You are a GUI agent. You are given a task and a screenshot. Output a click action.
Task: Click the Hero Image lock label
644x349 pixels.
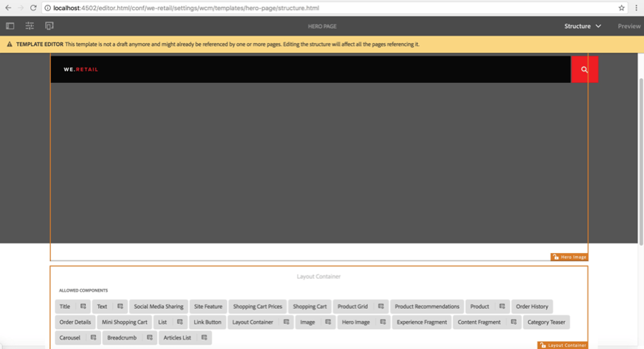[x=570, y=257]
